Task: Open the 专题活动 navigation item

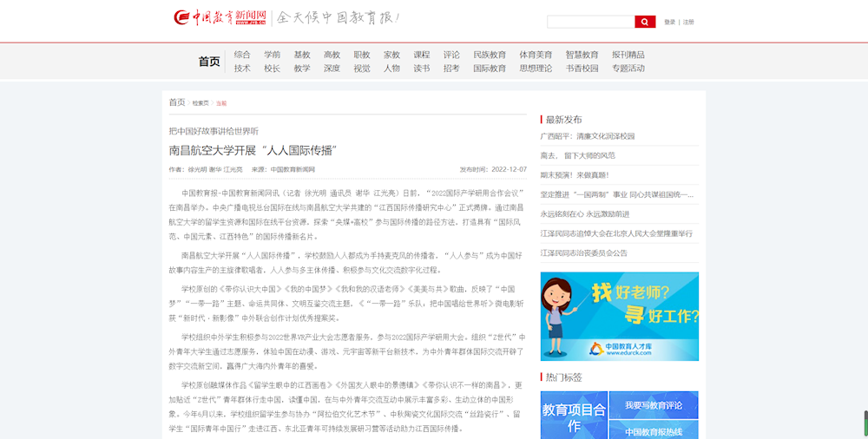Action: pyautogui.click(x=628, y=69)
